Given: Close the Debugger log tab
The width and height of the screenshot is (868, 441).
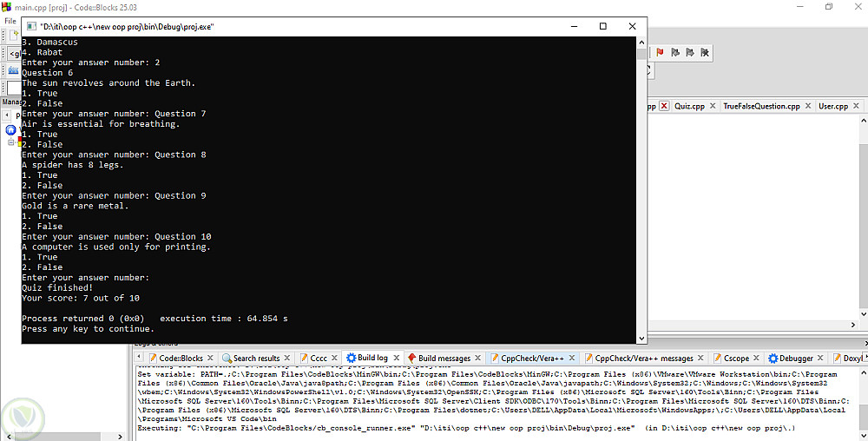Looking at the screenshot, I should tap(820, 358).
